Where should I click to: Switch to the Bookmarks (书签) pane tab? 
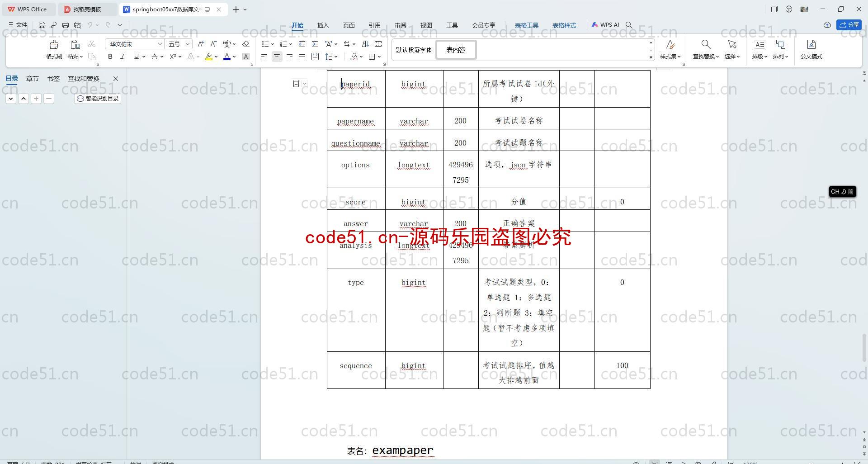[x=53, y=79]
